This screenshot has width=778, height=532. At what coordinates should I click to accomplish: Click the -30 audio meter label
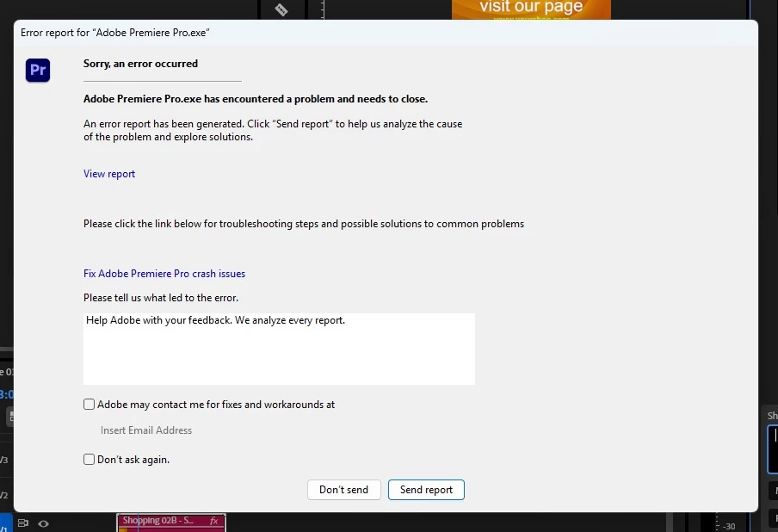coord(729,527)
